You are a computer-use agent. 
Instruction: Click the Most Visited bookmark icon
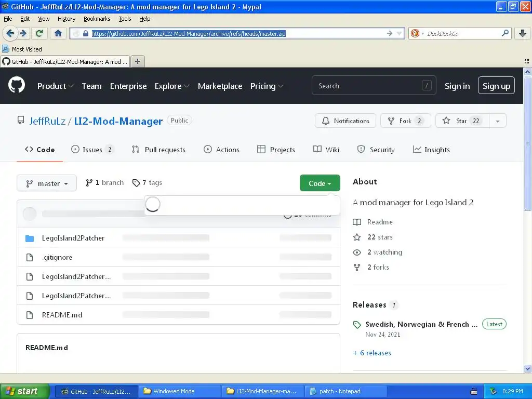6,49
